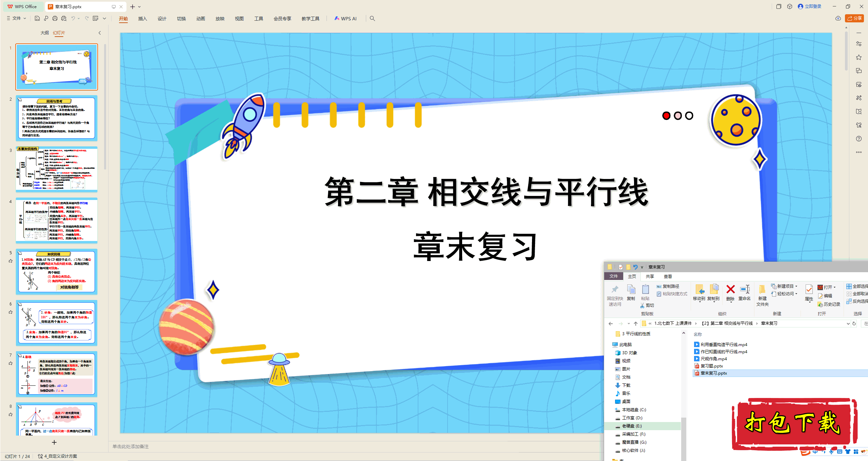Switch to the 设计 ribbon tab
Image resolution: width=868 pixels, height=461 pixels.
[162, 19]
